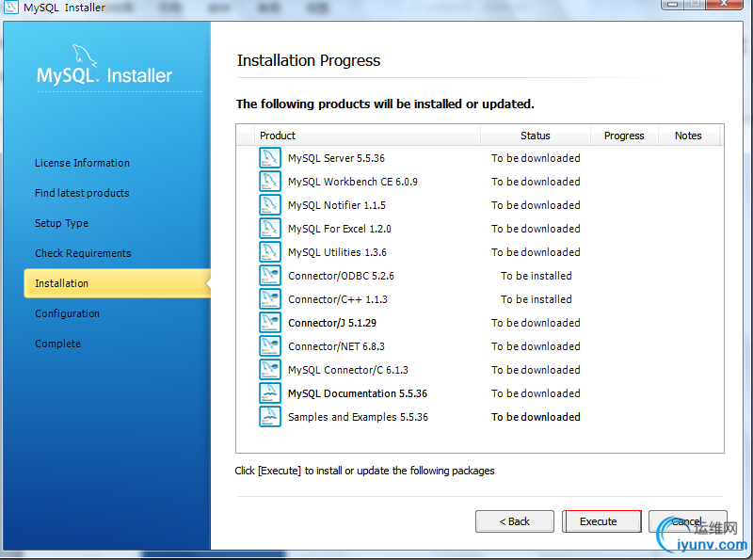
Task: Click the Connector/ODBC 5.2.6 icon
Action: [270, 276]
